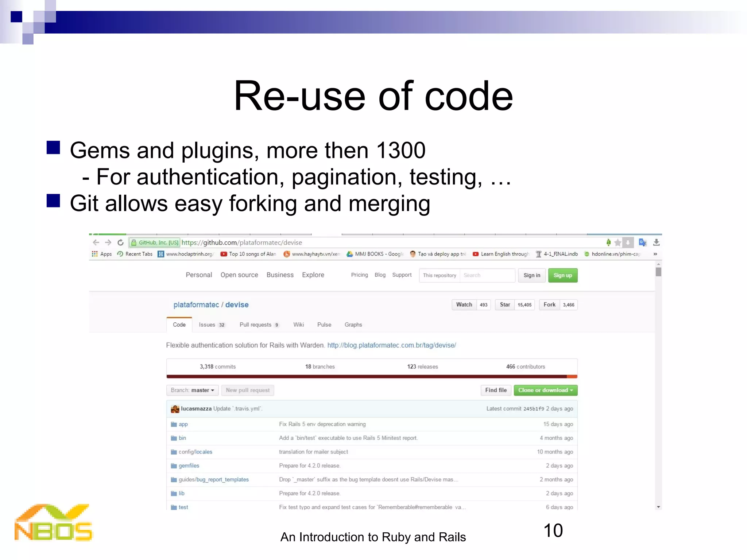Open the plataformatec owner link
This screenshot has height=560, width=747.
tap(196, 305)
